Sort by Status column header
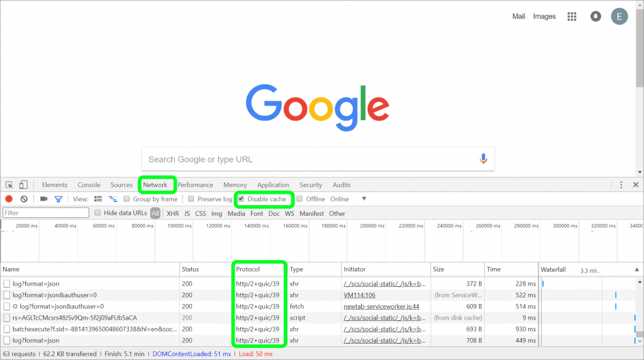Image resolution: width=644 pixels, height=360 pixels. point(206,269)
